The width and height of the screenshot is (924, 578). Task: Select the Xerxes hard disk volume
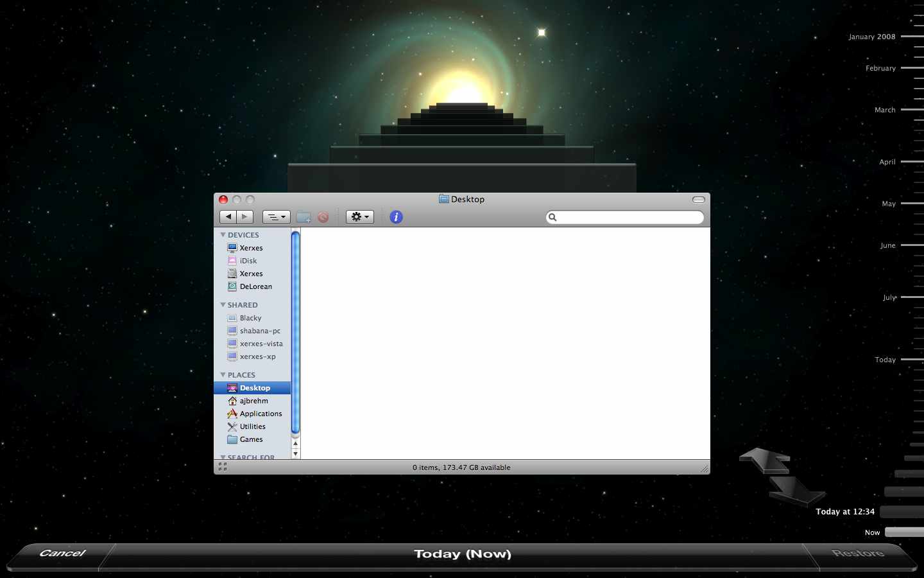pyautogui.click(x=252, y=274)
